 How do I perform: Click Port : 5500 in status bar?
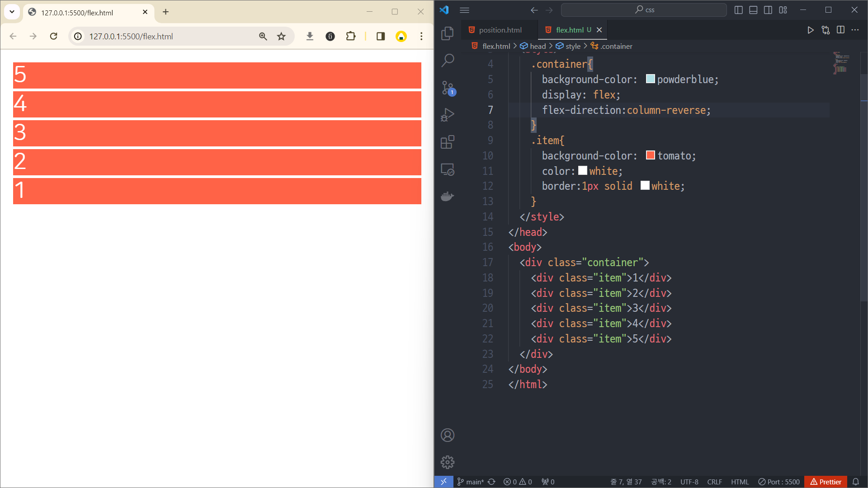(x=778, y=482)
